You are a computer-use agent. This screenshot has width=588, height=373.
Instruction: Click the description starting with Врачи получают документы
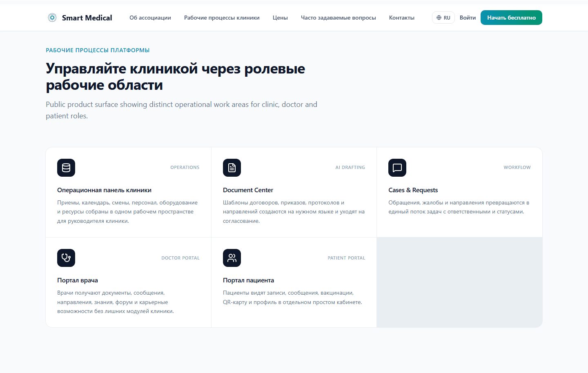[116, 302]
